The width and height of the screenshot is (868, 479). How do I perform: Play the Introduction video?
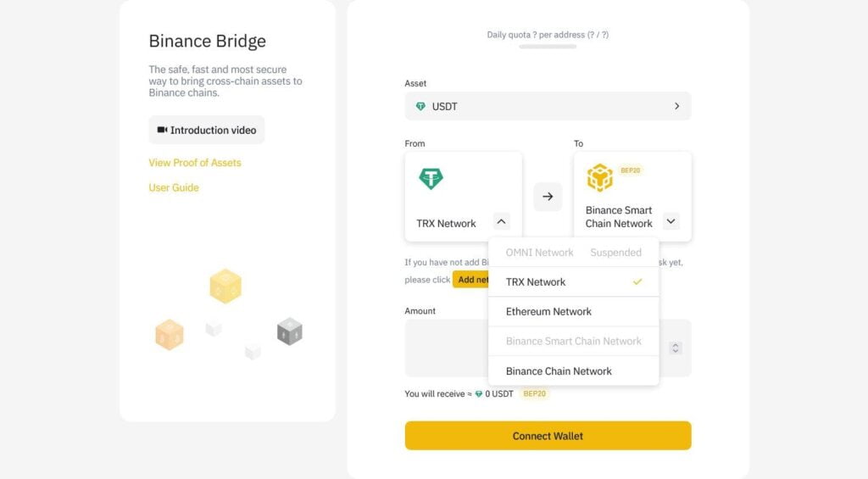pyautogui.click(x=207, y=131)
